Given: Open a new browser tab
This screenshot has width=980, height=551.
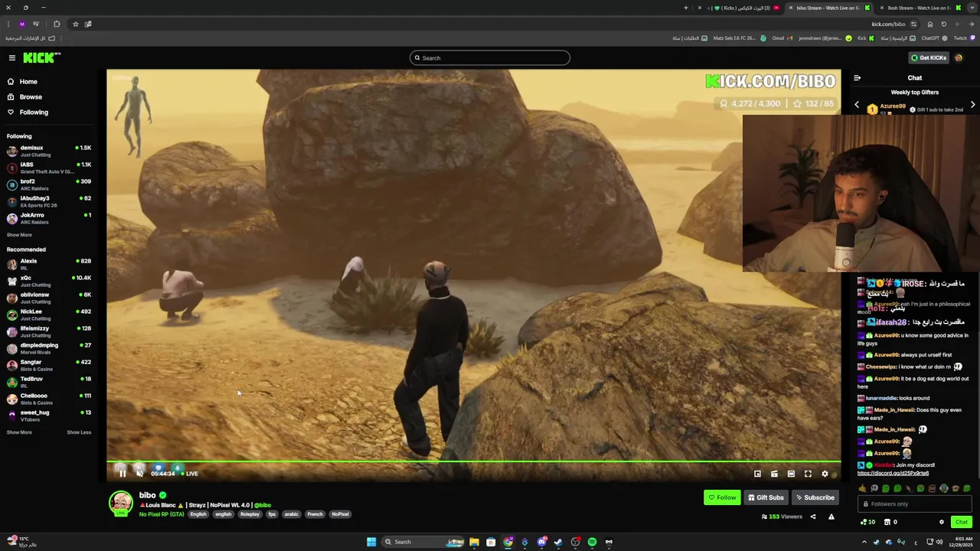Looking at the screenshot, I should pos(686,8).
